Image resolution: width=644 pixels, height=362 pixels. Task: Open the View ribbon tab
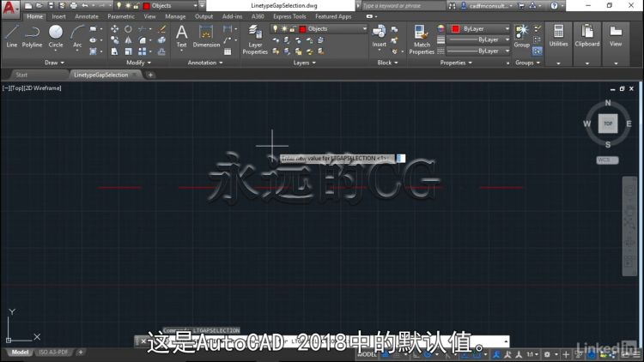pos(149,16)
